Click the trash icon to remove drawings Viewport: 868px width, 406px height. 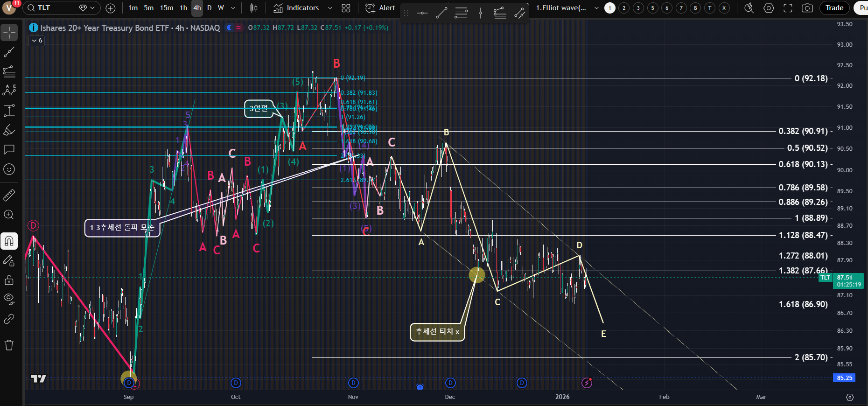pyautogui.click(x=9, y=345)
